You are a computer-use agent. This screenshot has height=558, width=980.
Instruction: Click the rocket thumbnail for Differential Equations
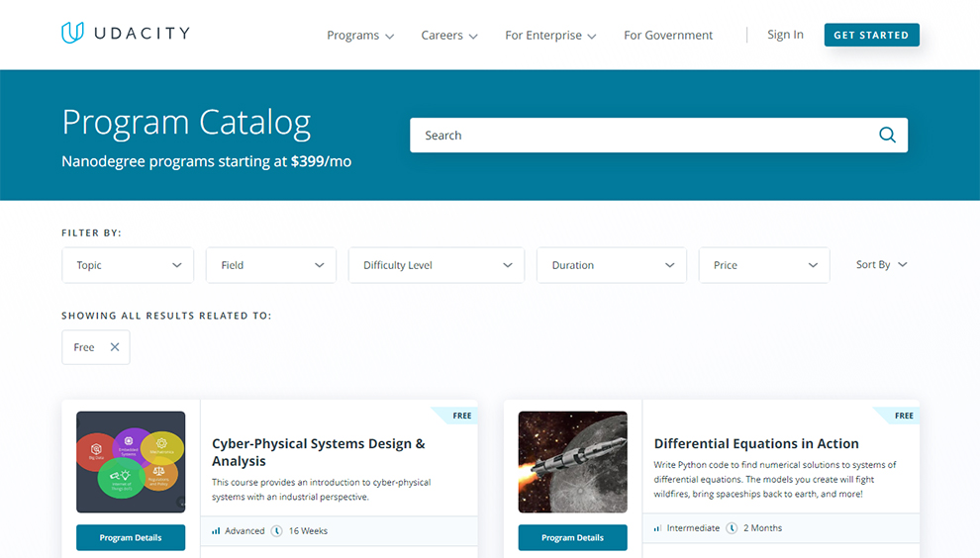572,462
